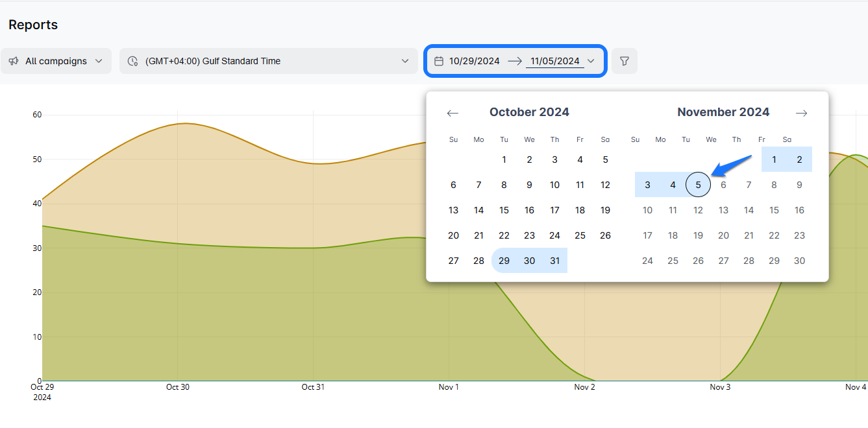The width and height of the screenshot is (868, 428).
Task: Pick November 3 in the calendar
Action: (x=647, y=185)
